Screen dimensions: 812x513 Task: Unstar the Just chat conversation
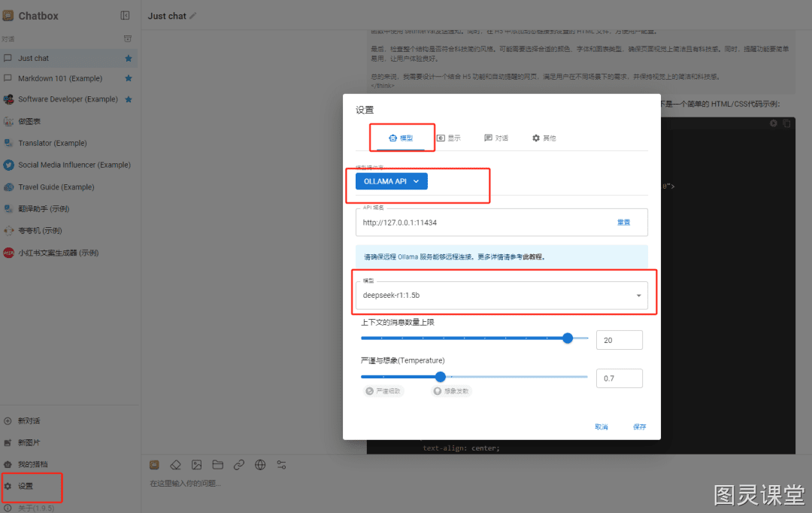tap(129, 58)
